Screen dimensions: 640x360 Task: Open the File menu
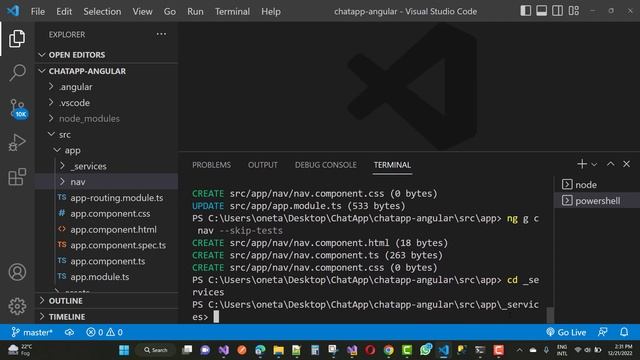point(38,11)
